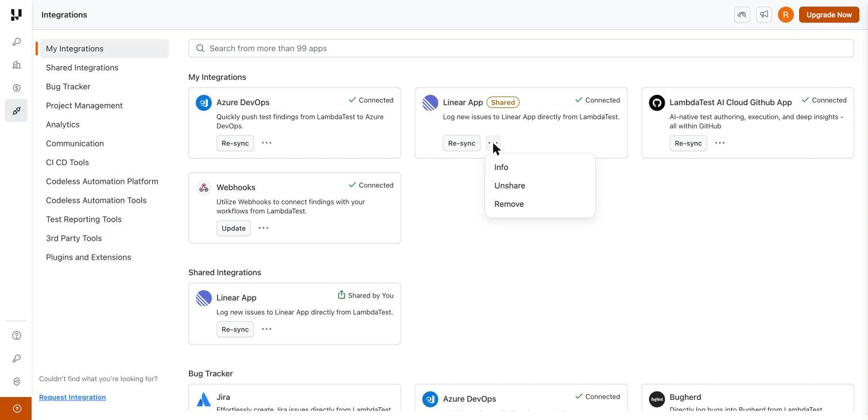Select Bug Tracker in the sidebar
This screenshot has width=868, height=420.
68,87
